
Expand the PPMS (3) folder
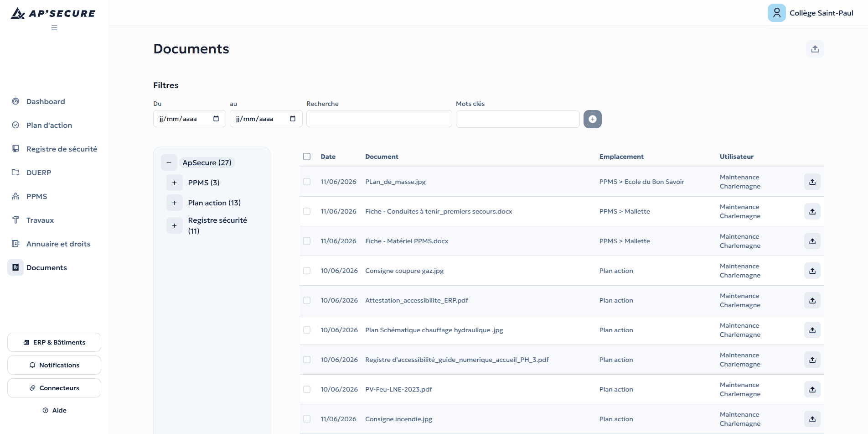[x=174, y=183]
